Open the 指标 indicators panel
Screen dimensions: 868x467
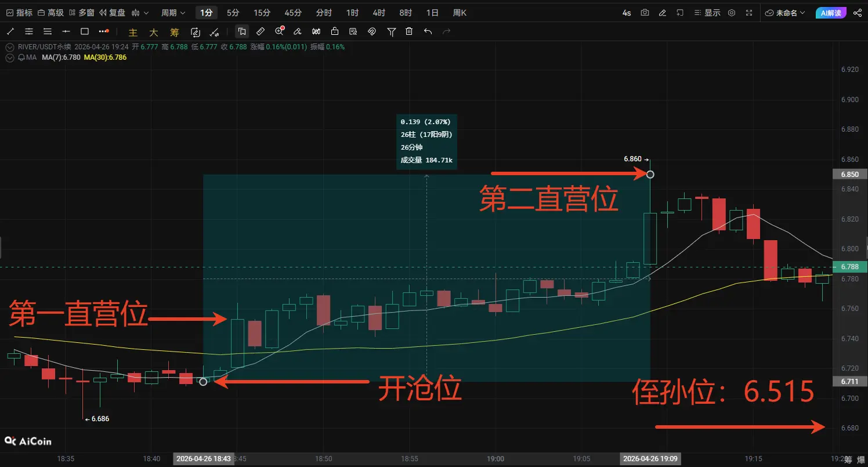pos(19,13)
